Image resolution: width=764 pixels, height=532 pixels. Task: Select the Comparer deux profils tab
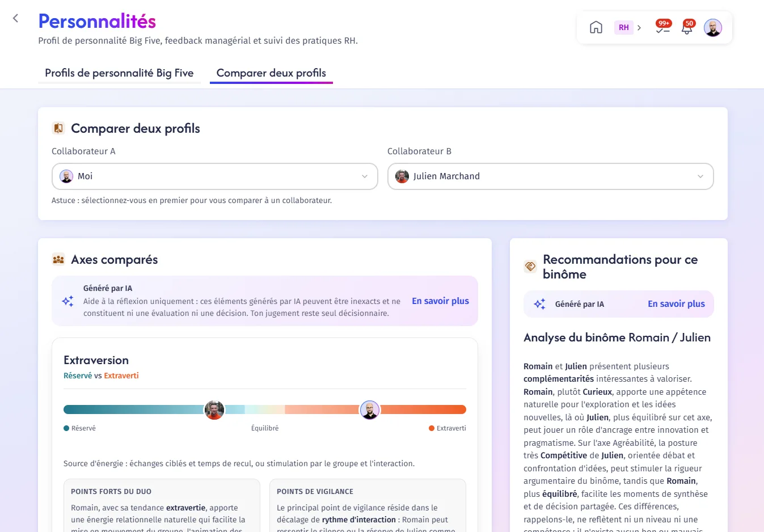pos(271,73)
